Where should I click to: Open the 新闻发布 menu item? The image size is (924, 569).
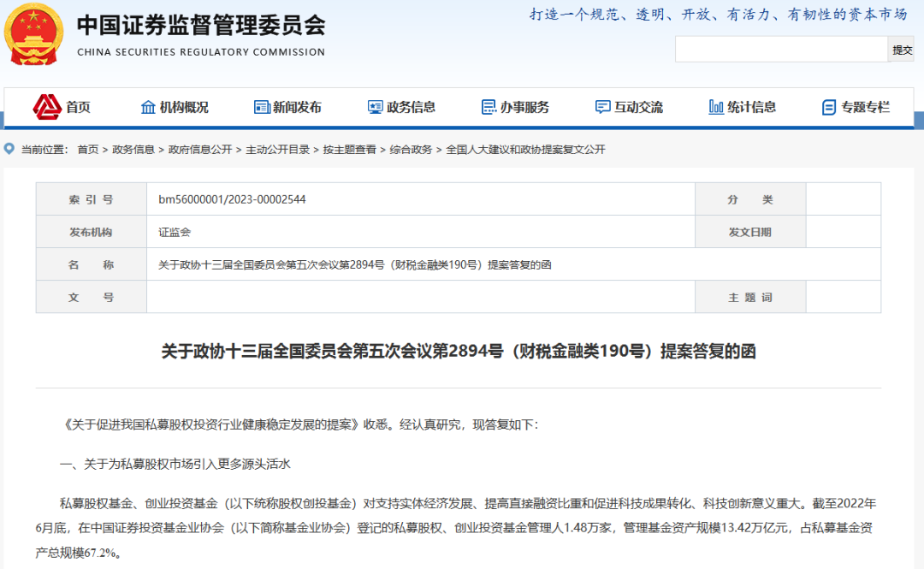297,107
